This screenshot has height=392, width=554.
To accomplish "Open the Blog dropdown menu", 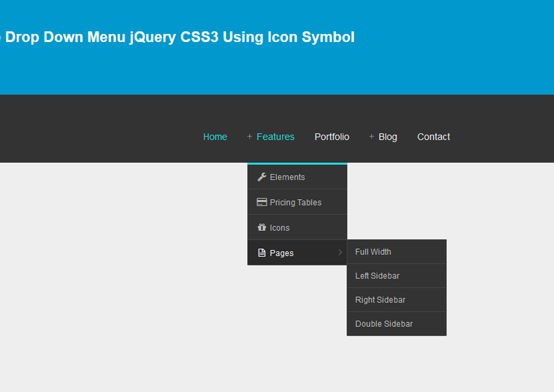I will [388, 137].
